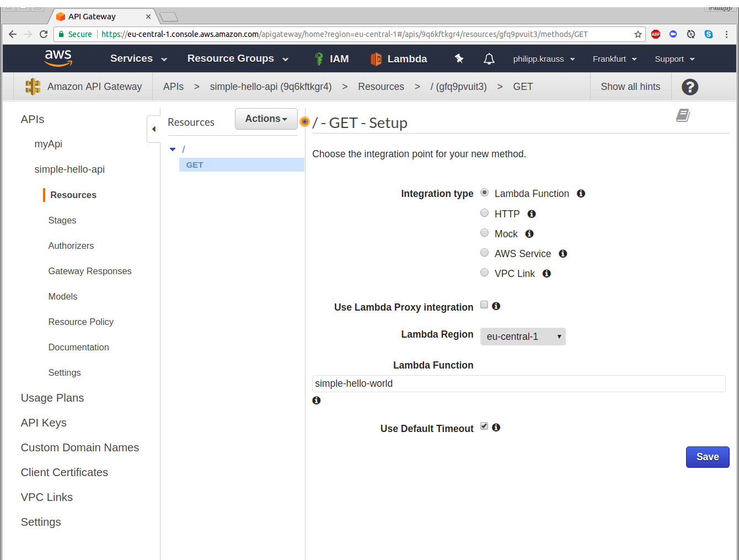Uncheck Use Default Timeout checkbox

click(x=484, y=426)
